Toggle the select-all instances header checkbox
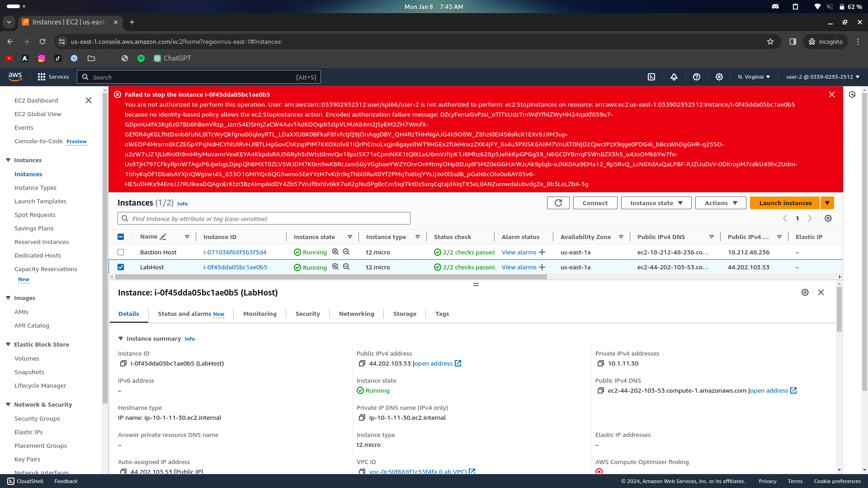The image size is (868, 488). [121, 237]
